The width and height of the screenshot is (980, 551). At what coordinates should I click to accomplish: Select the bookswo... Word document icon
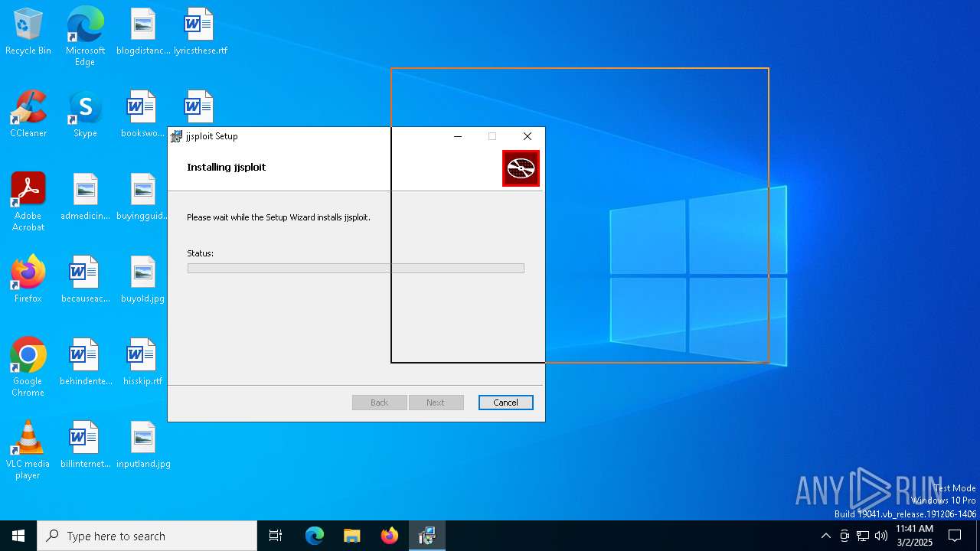pyautogui.click(x=142, y=115)
